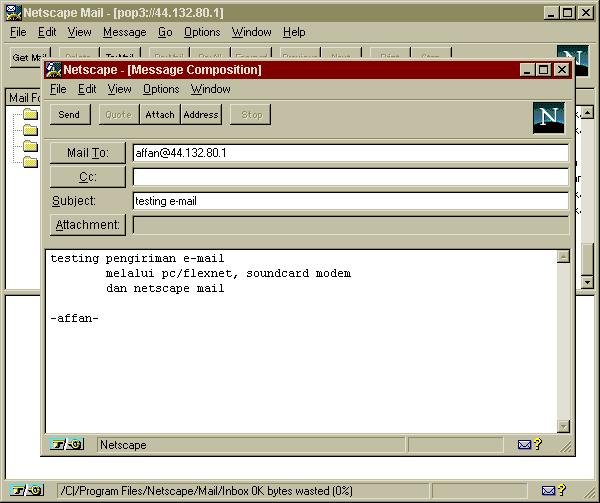The width and height of the screenshot is (600, 503).
Task: Click the 'dan netscape mail' line in body
Action: 165,288
